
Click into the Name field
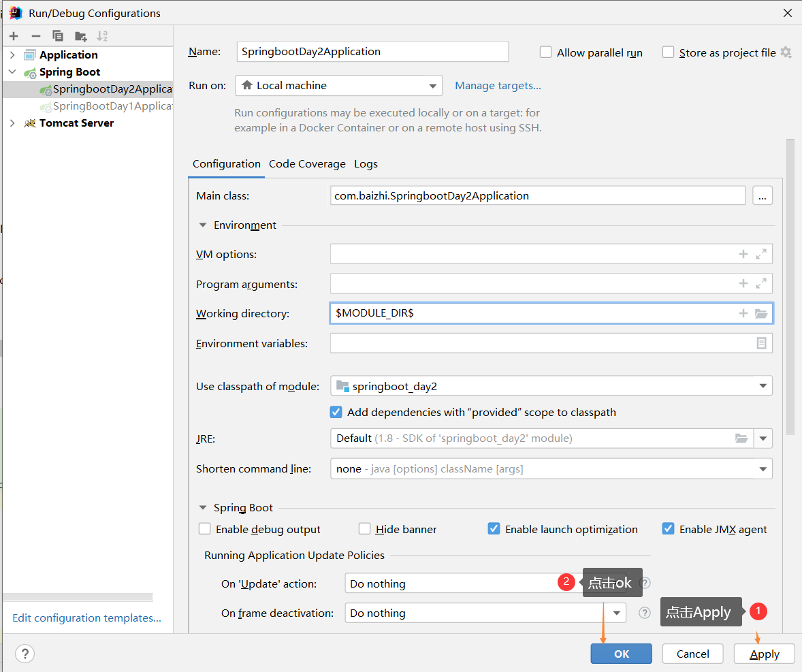372,52
